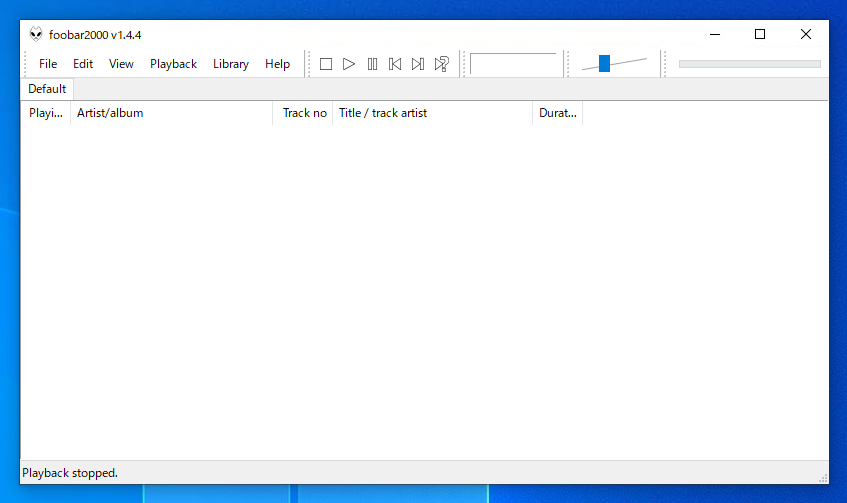This screenshot has height=503, width=847.
Task: Open the File menu
Action: (48, 64)
